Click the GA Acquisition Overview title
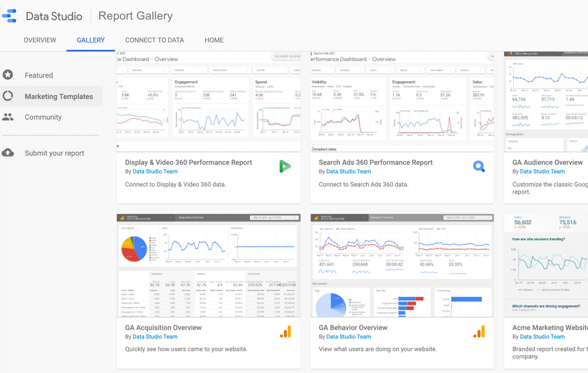Image resolution: width=588 pixels, height=373 pixels. pos(163,327)
